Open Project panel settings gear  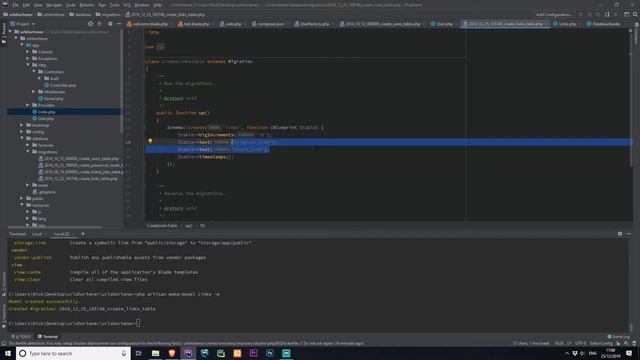(x=110, y=24)
